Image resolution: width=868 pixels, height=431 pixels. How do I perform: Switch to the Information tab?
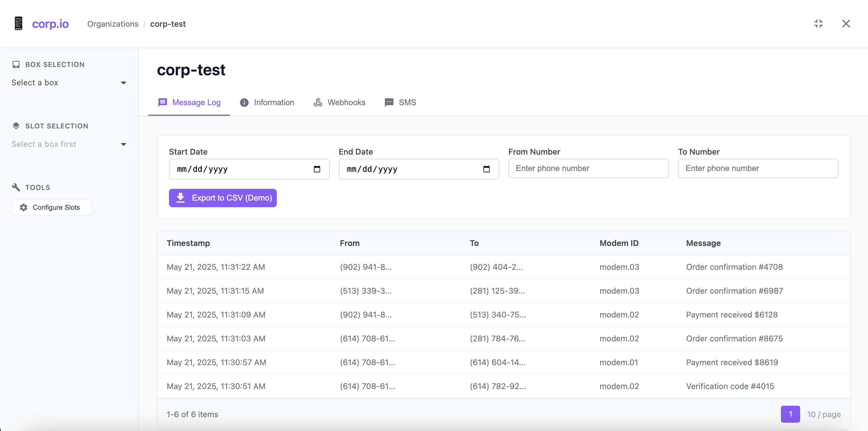[267, 103]
